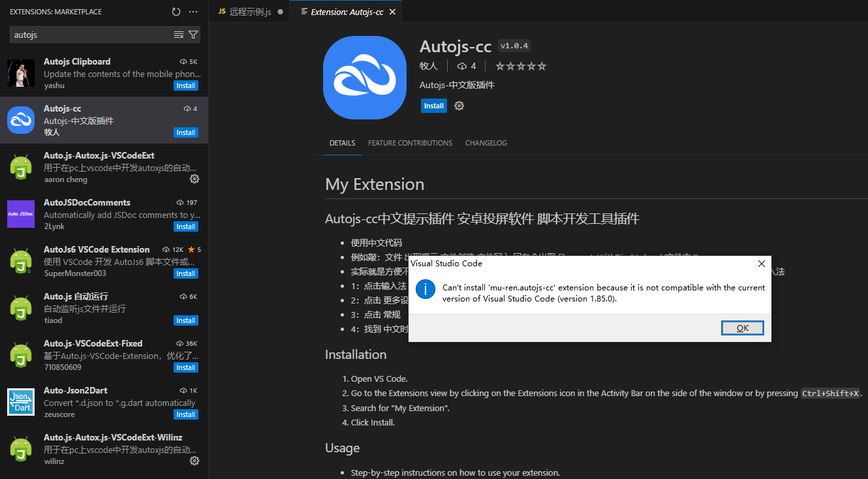This screenshot has height=479, width=868.
Task: Click publisher name 牧人 in header
Action: point(429,66)
